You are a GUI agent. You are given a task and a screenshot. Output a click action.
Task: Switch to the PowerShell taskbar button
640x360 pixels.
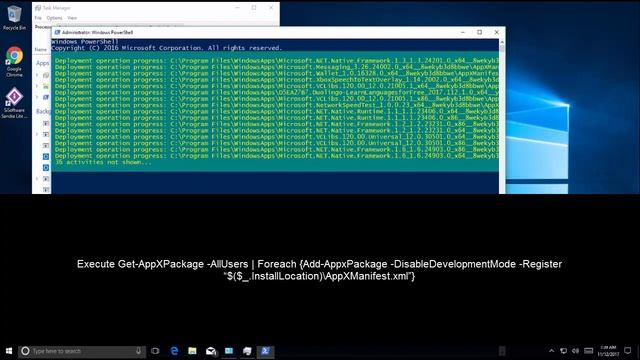pyautogui.click(x=265, y=351)
